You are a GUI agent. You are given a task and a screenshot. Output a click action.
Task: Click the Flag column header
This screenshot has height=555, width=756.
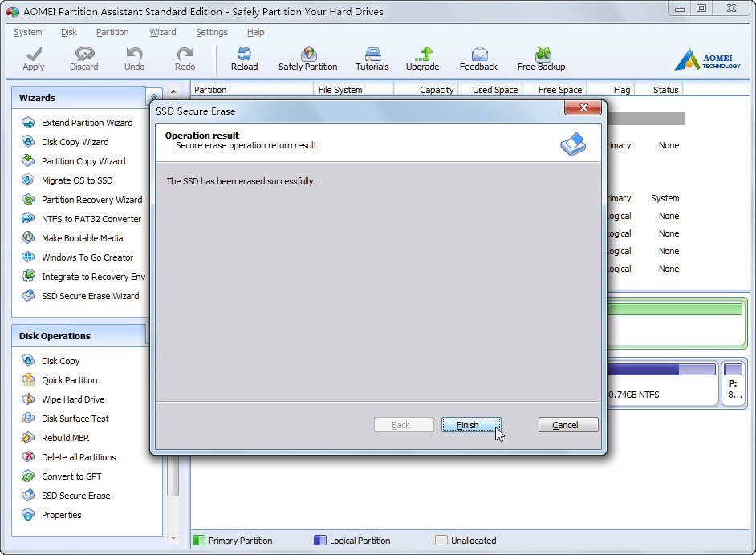611,90
